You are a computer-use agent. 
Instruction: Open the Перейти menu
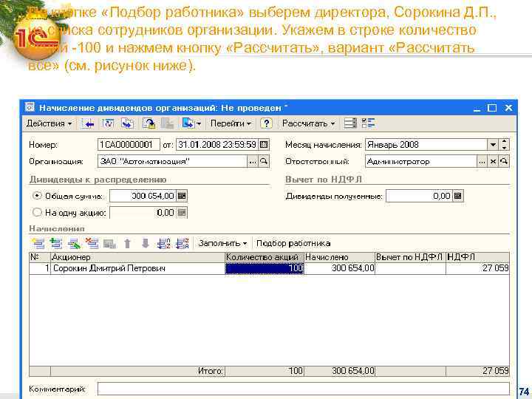click(x=231, y=123)
